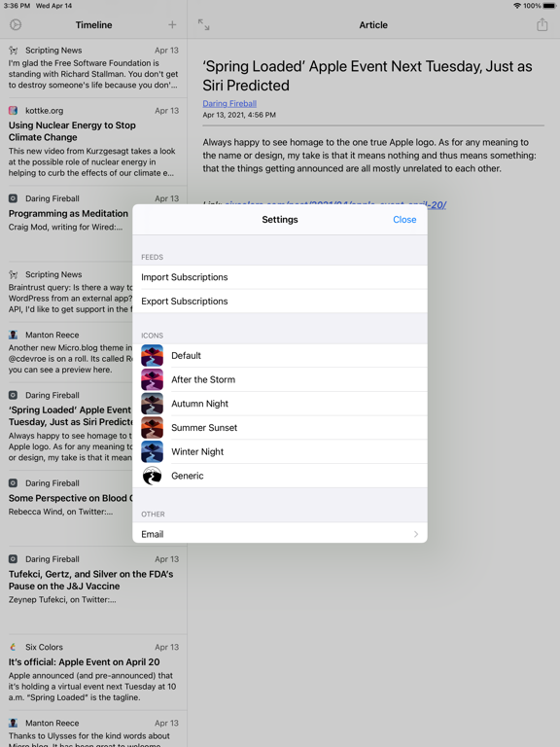Screen dimensions: 560x747
Task: Expand the Email settings chevron
Action: click(416, 534)
